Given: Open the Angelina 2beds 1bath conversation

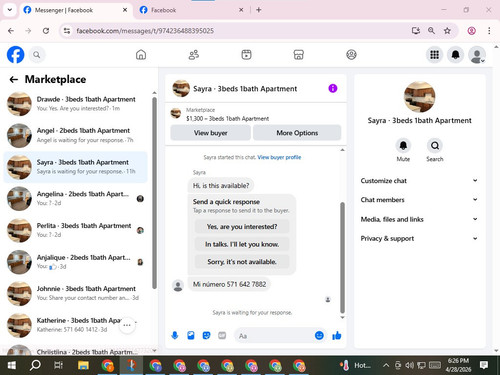Looking at the screenshot, I should [76, 199].
